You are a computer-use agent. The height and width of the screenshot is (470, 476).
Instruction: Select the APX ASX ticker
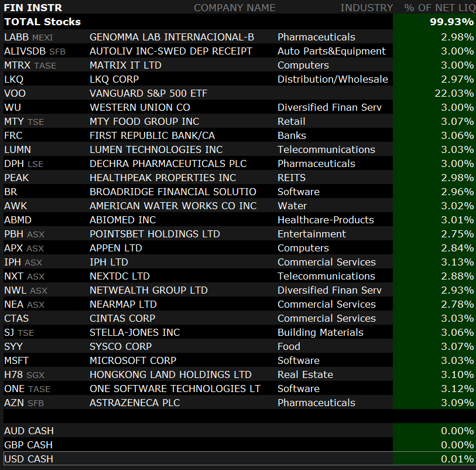[x=24, y=248]
